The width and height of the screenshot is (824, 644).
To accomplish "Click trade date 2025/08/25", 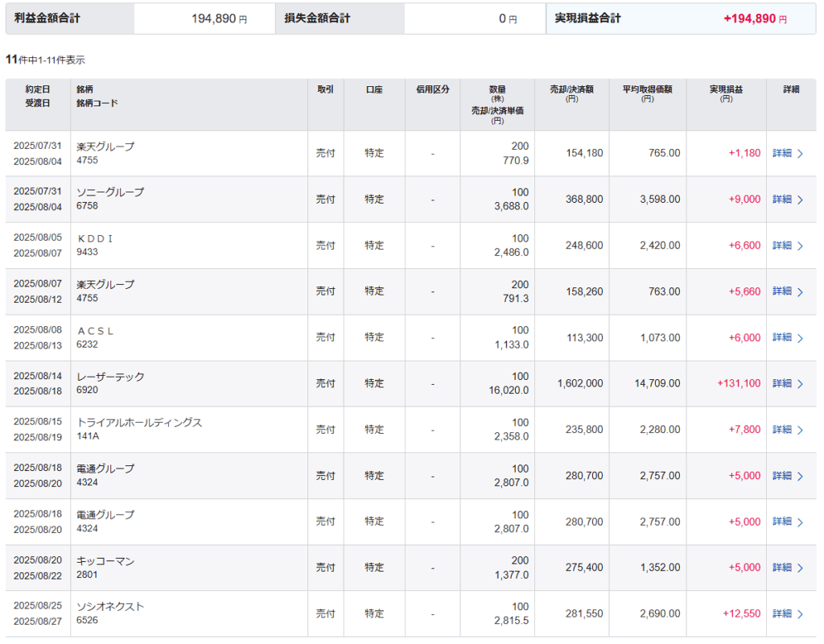I will click(38, 605).
